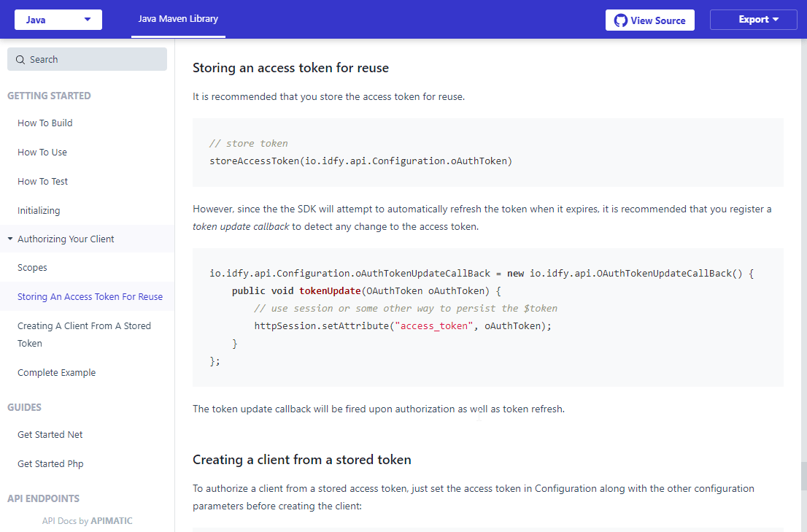Click the APIMATIC link at sidebar bottom

point(112,520)
